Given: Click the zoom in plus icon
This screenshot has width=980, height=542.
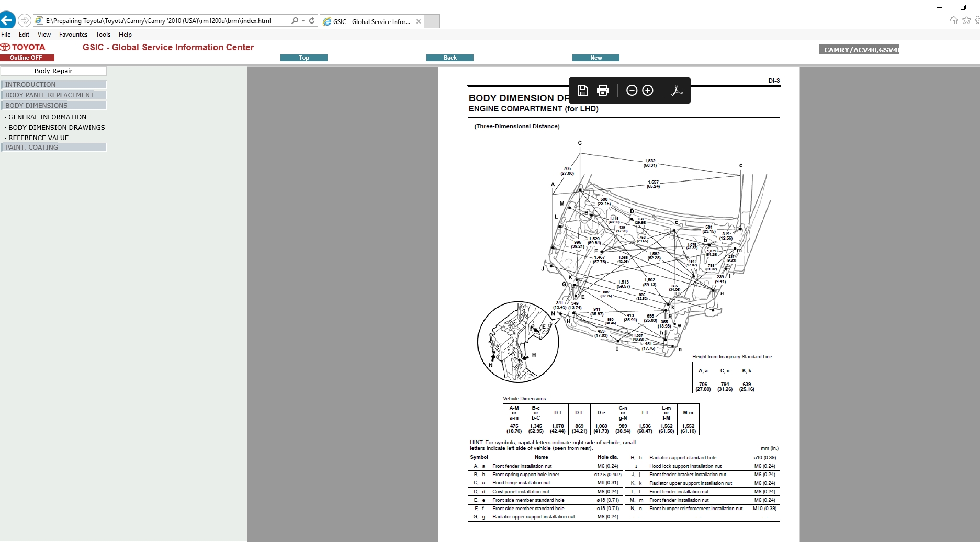Looking at the screenshot, I should [x=648, y=91].
